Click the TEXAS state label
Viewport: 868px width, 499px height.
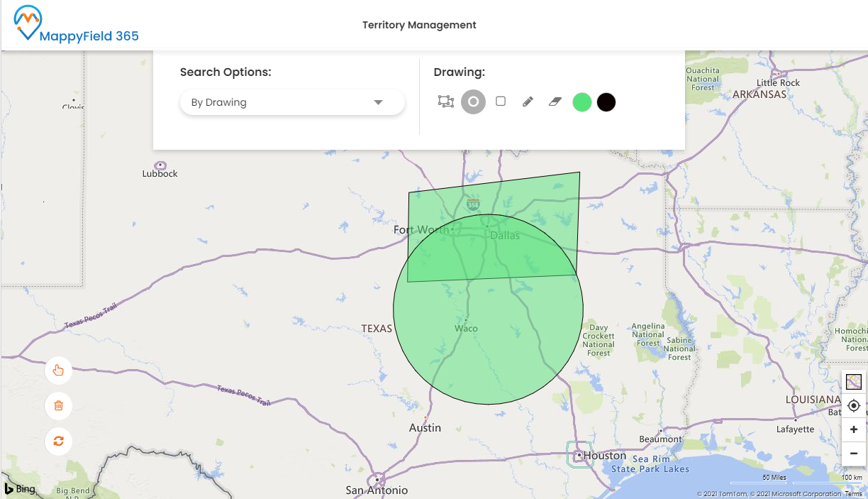[x=377, y=329]
